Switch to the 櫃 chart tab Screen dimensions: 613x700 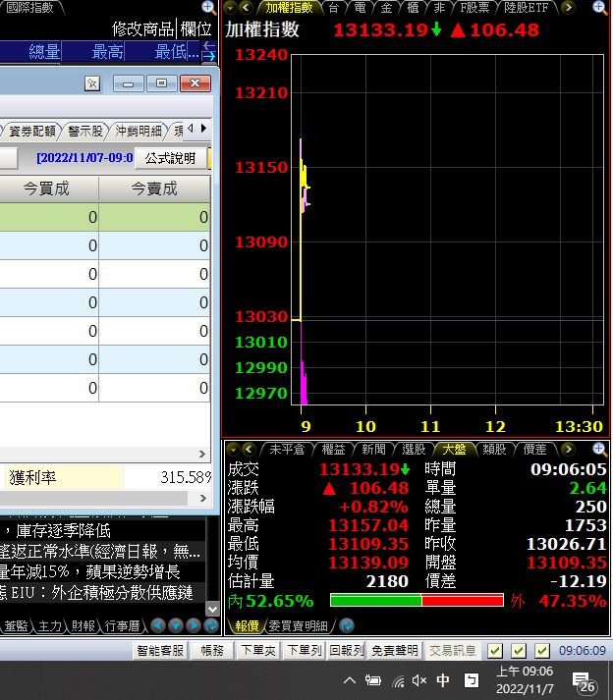[x=413, y=8]
